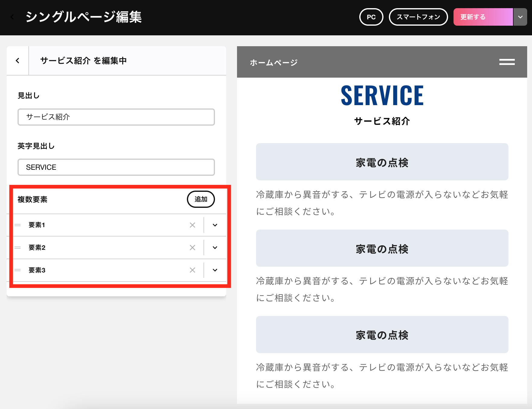This screenshot has height=409, width=532.
Task: Click the 更新する button
Action: pos(483,17)
